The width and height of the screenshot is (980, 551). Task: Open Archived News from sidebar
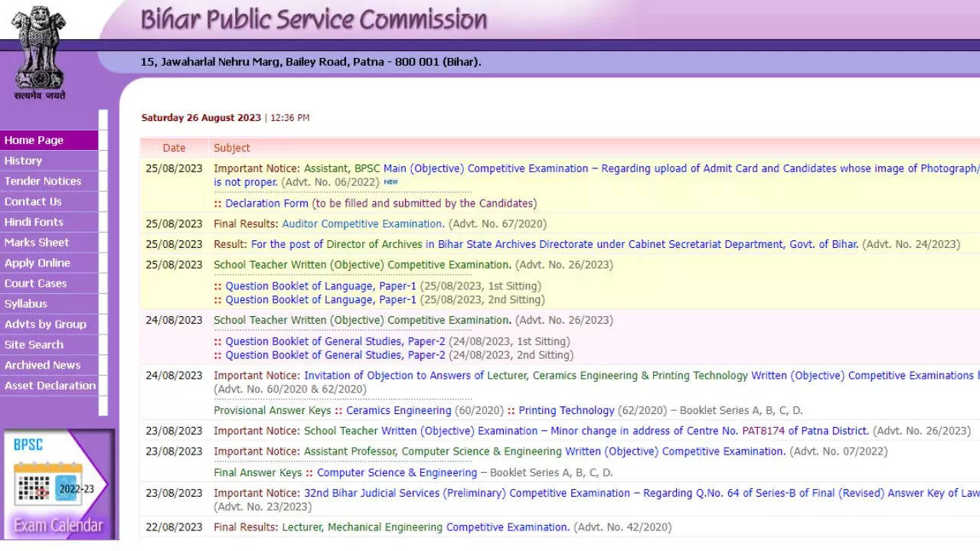pos(42,365)
